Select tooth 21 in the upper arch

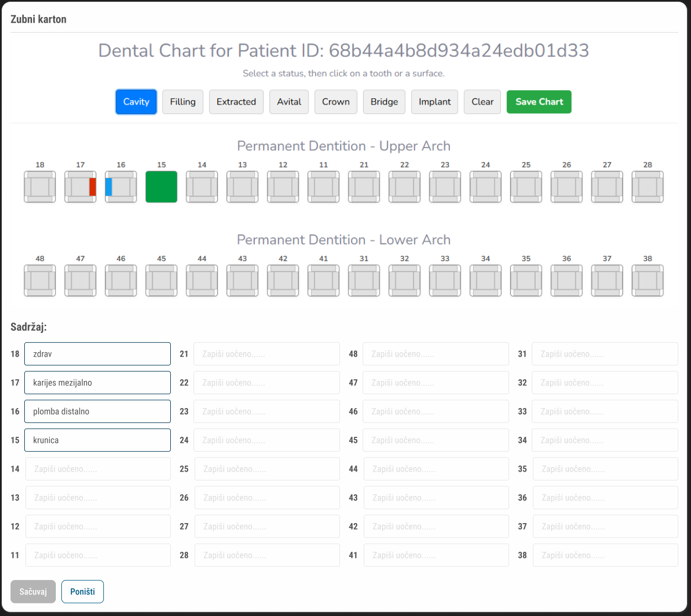tap(364, 187)
